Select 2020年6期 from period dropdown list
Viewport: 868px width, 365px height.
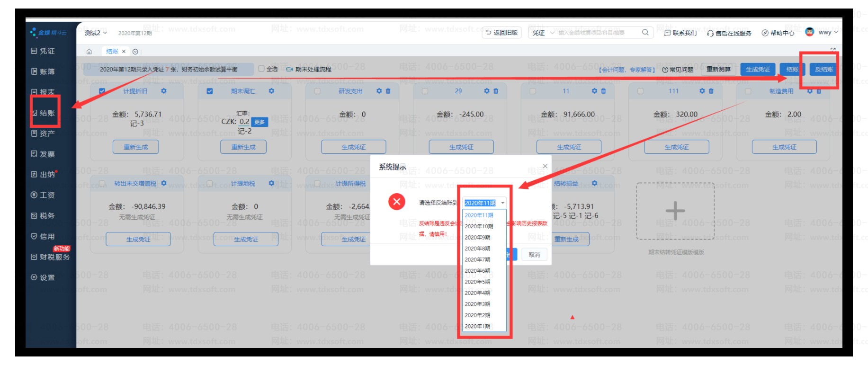[477, 271]
